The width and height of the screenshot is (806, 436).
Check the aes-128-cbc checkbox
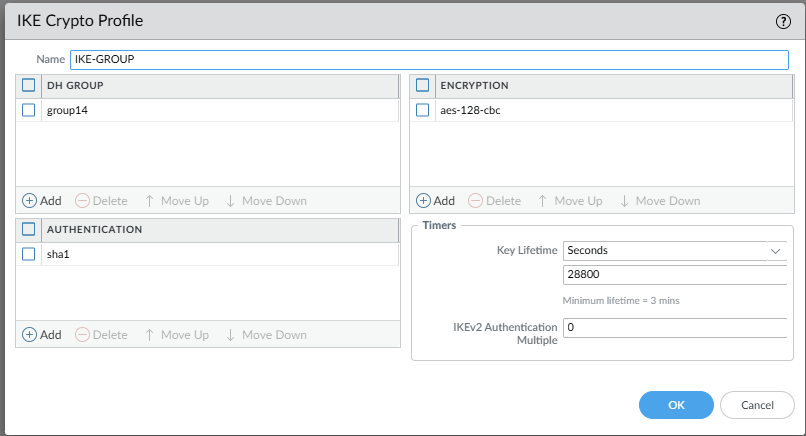tap(423, 110)
